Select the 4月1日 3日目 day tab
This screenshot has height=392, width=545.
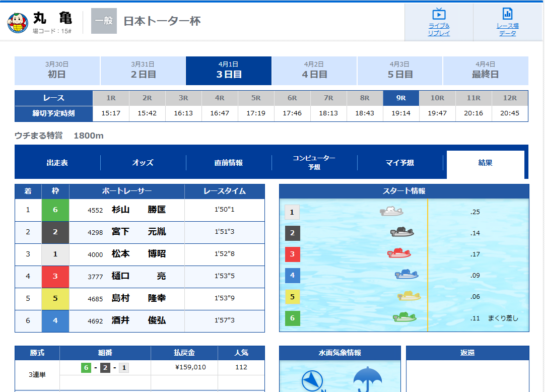pos(229,71)
